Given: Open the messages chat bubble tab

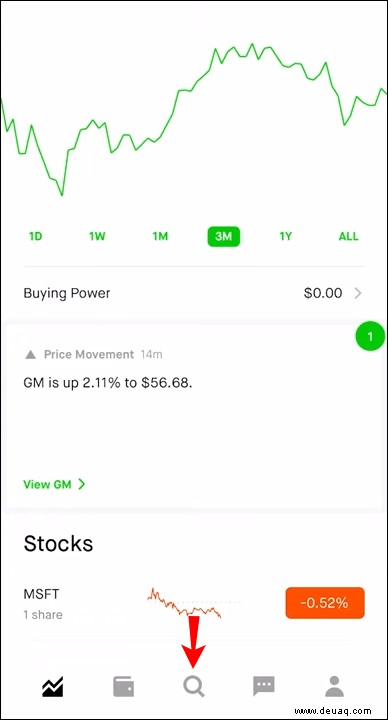Looking at the screenshot, I should pos(264,686).
